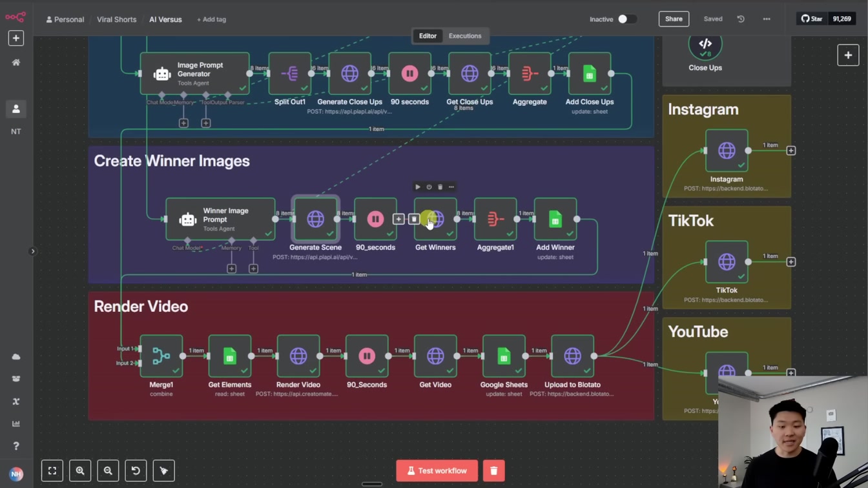The image size is (868, 488).
Task: Open the Google Sheets update node
Action: click(504, 356)
